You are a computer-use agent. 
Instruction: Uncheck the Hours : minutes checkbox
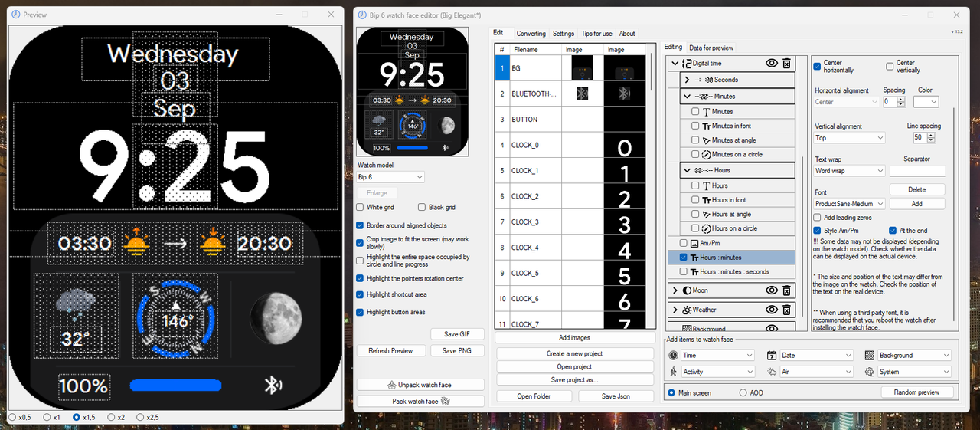tap(684, 258)
